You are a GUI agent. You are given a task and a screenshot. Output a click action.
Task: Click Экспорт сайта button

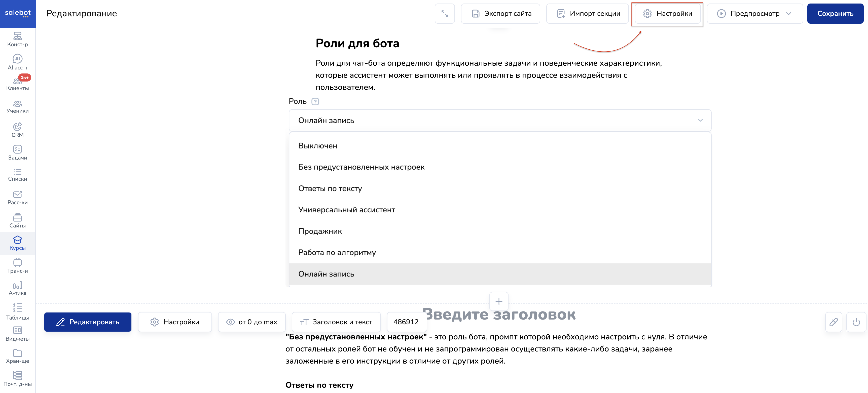point(500,14)
